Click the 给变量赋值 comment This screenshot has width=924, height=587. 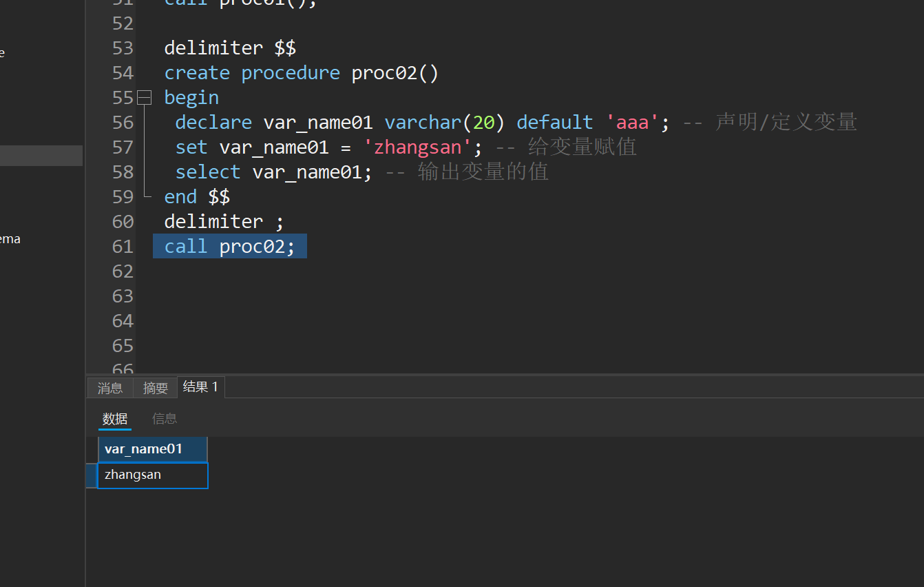click(x=566, y=147)
